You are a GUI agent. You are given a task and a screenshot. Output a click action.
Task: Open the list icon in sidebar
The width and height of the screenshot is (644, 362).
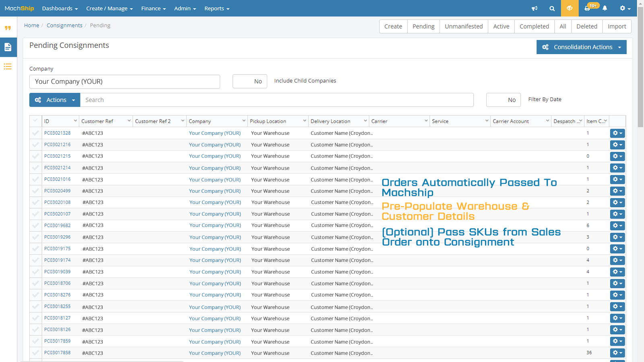pos(8,66)
